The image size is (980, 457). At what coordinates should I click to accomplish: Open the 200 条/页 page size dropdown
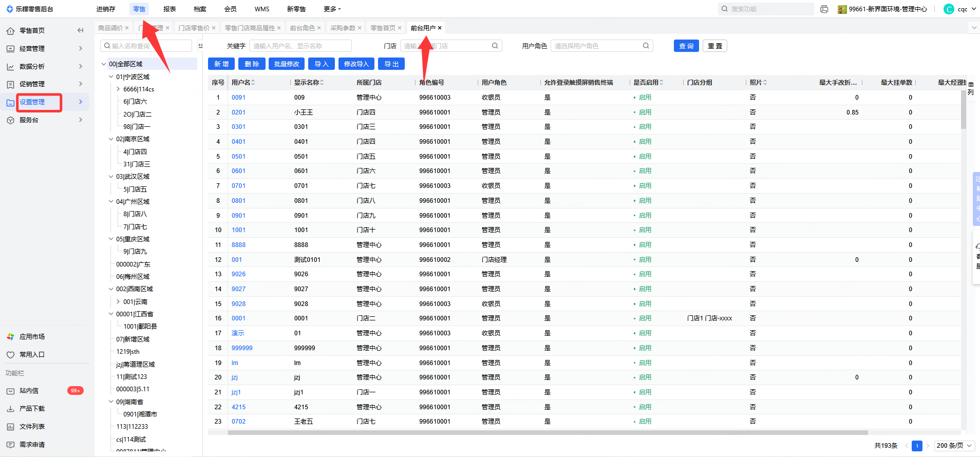(x=954, y=446)
